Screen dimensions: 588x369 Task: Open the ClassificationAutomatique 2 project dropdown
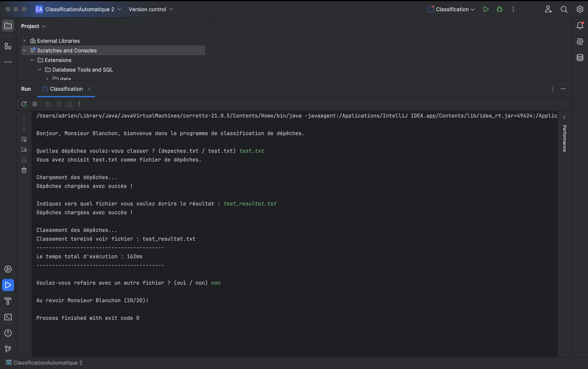78,9
